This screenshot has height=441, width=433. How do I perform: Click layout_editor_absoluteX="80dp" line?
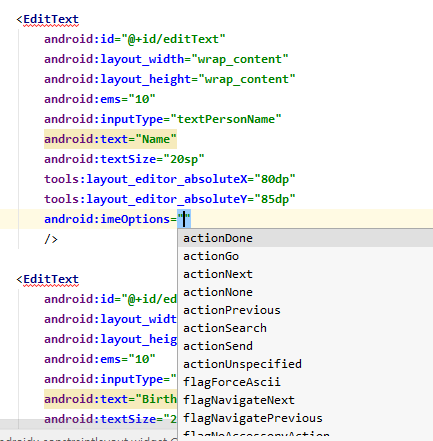point(170,179)
